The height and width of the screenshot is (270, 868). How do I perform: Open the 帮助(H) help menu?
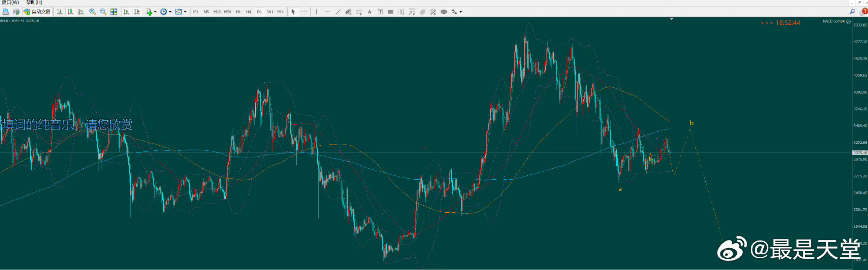click(34, 3)
